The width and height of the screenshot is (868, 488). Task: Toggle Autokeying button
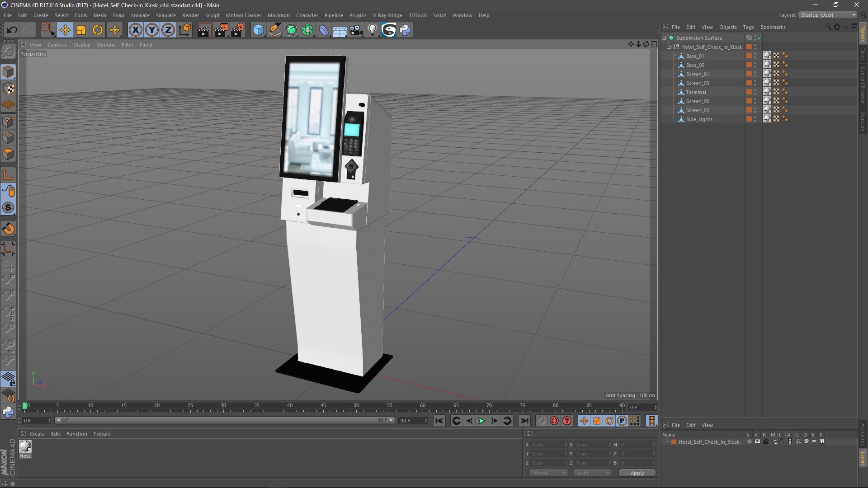tap(554, 421)
